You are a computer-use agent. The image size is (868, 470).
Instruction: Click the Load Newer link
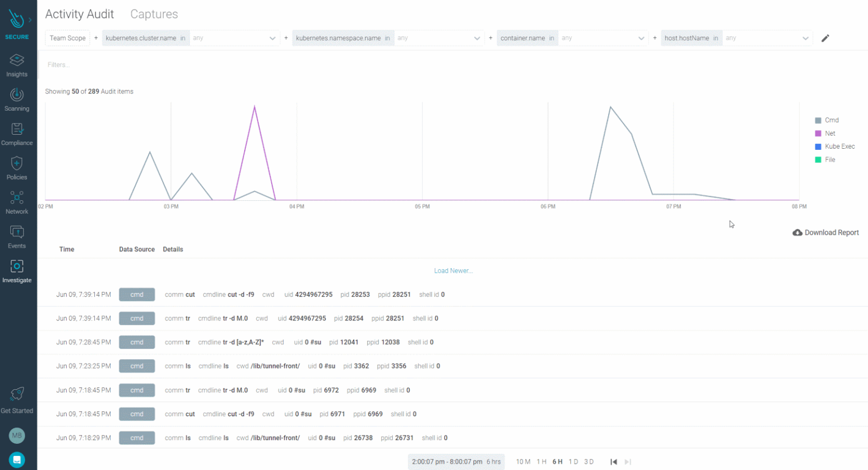point(453,271)
